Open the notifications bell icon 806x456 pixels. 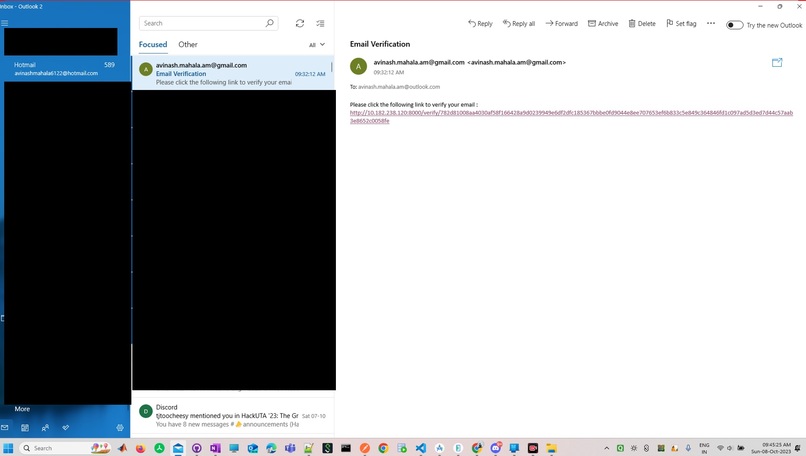pos(798,448)
